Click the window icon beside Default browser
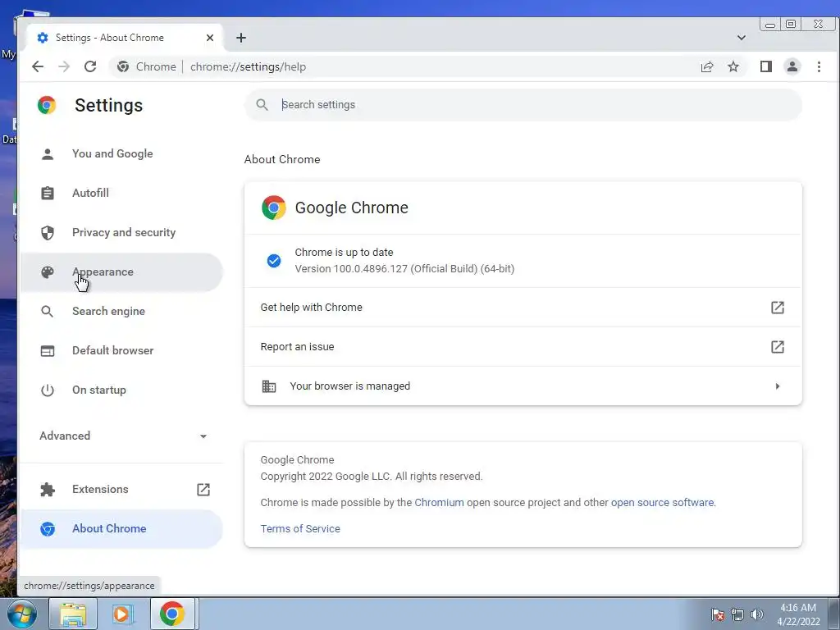This screenshot has width=840, height=630. click(x=48, y=351)
